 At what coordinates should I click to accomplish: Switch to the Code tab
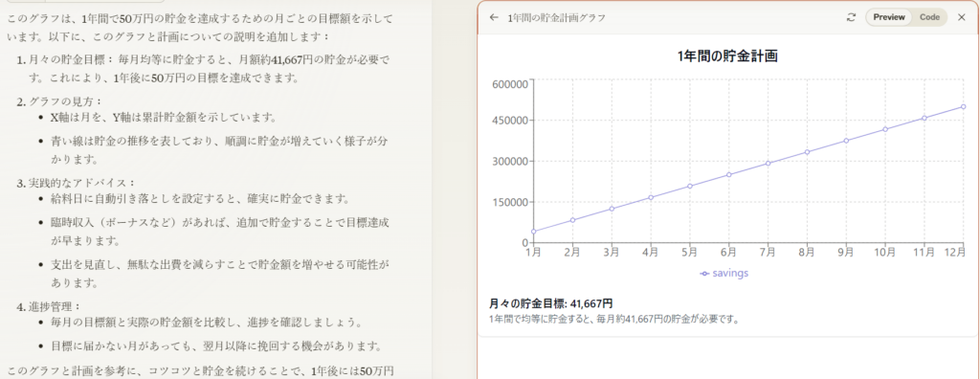(929, 17)
